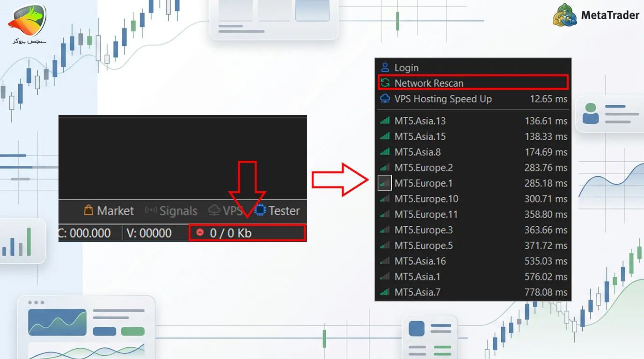The height and width of the screenshot is (359, 644).
Task: Switch to server MT5.Asia.16
Action: pyautogui.click(x=473, y=261)
